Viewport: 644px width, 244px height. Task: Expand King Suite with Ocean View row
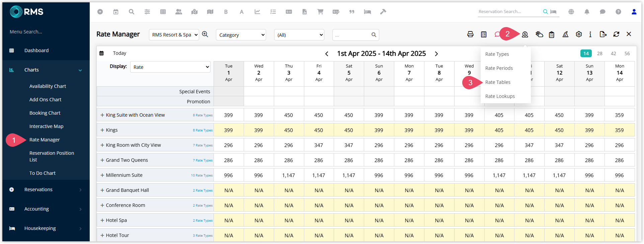click(x=102, y=115)
